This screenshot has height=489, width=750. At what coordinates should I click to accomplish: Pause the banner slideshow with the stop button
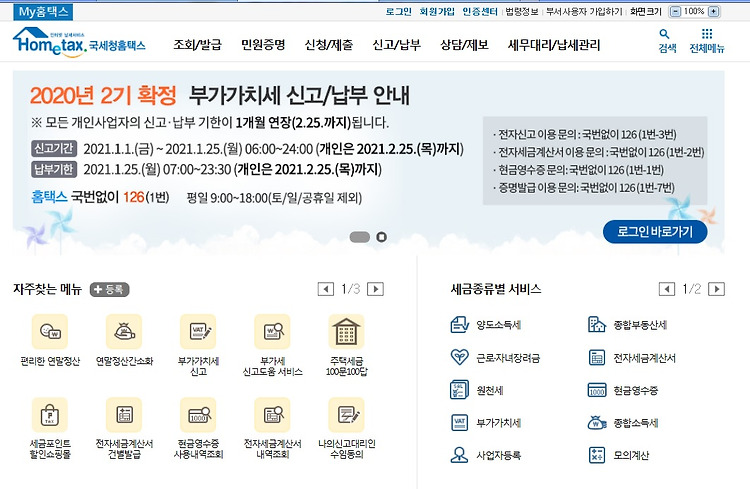pyautogui.click(x=381, y=237)
